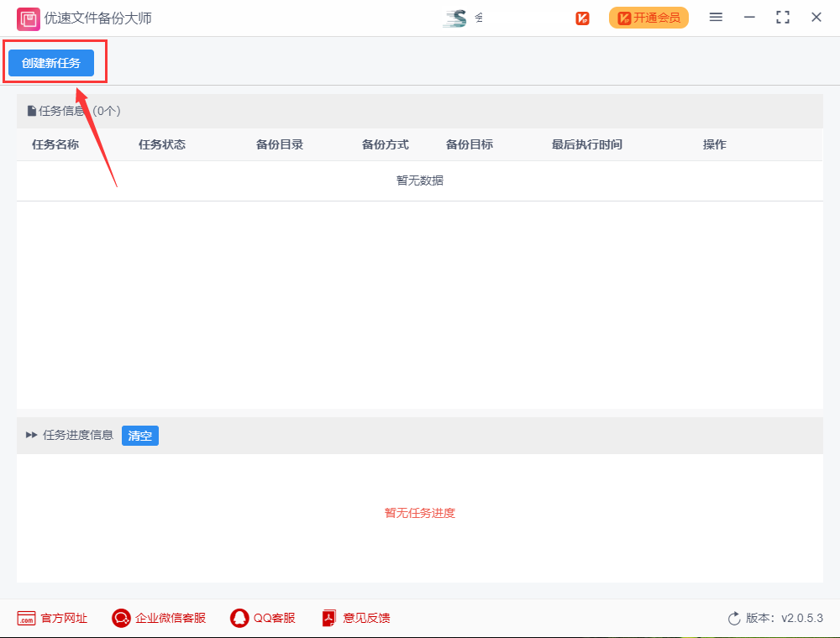
Task: Open the 企业微信客服 link
Action: pos(171,618)
